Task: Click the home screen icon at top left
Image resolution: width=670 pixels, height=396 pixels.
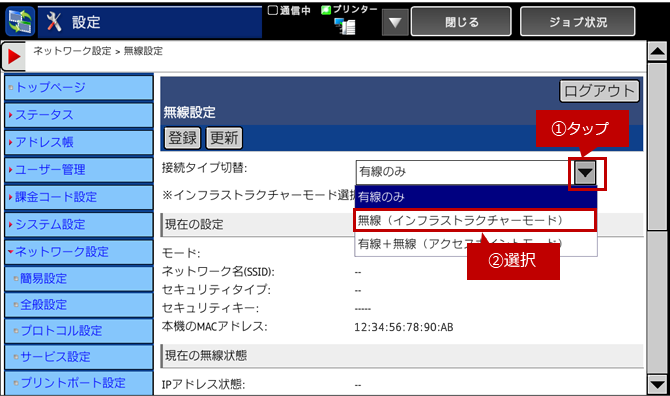Action: [x=20, y=21]
